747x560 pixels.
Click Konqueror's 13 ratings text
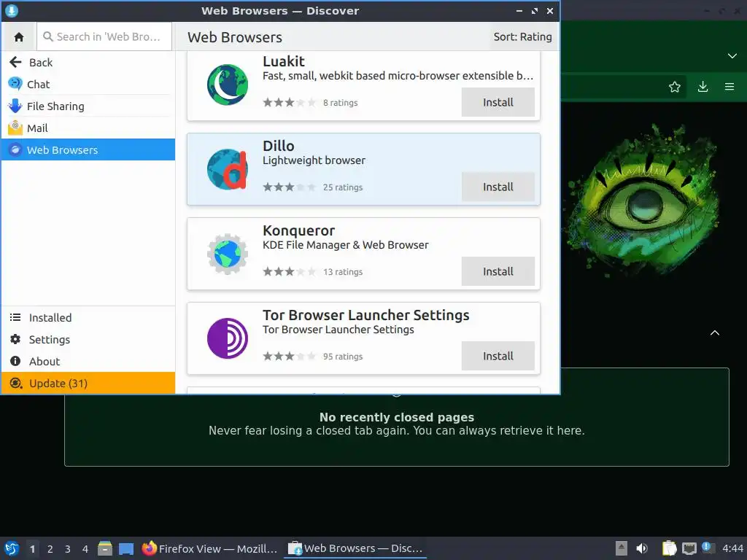tap(343, 272)
